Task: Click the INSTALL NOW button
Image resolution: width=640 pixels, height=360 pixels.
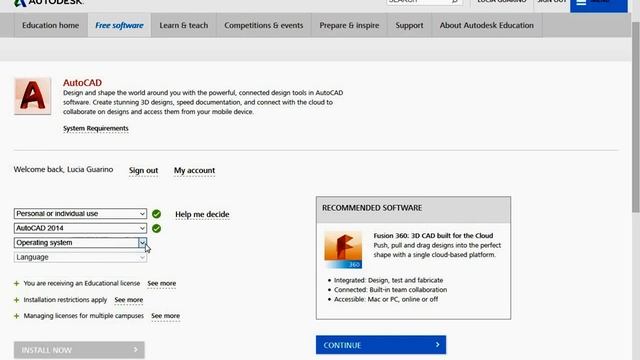Action: (x=79, y=350)
